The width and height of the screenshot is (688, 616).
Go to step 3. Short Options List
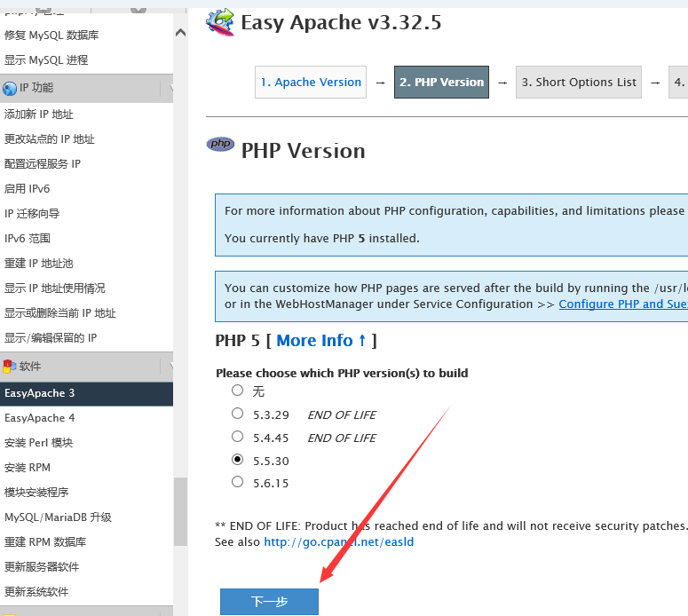[579, 82]
